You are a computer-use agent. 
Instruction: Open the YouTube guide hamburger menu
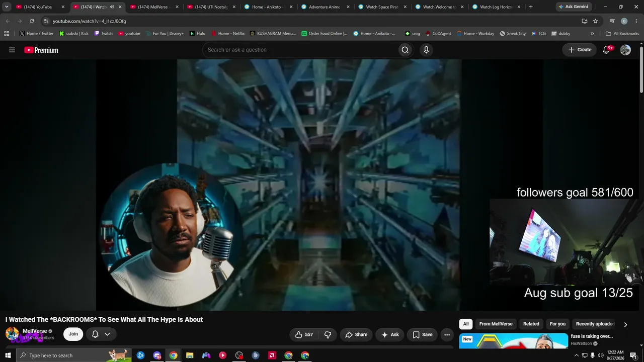tap(12, 50)
